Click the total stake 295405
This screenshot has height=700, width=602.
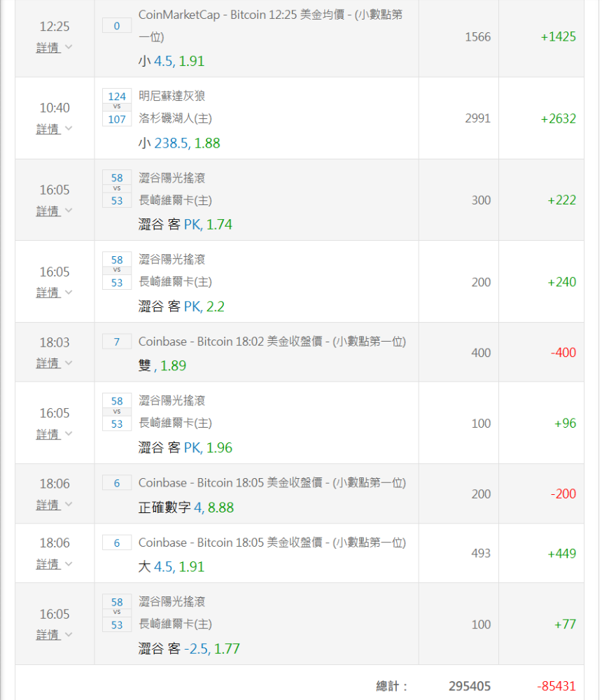click(469, 687)
